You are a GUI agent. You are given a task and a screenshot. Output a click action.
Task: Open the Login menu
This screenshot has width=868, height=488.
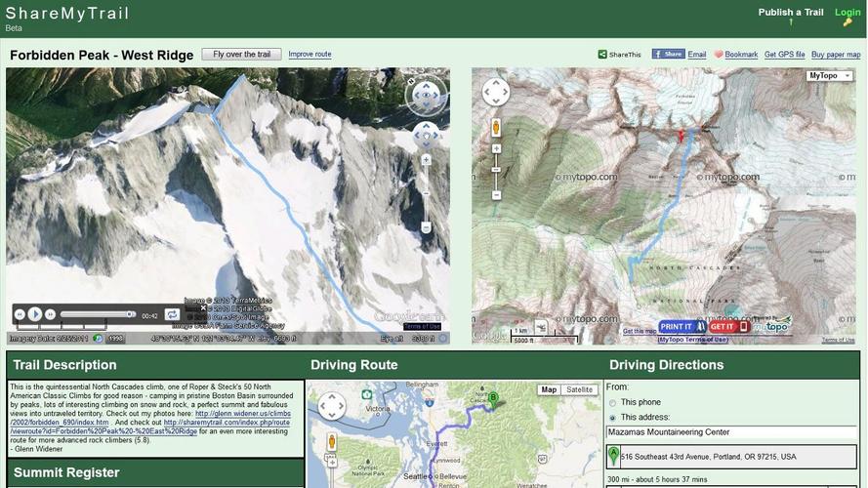coord(847,13)
